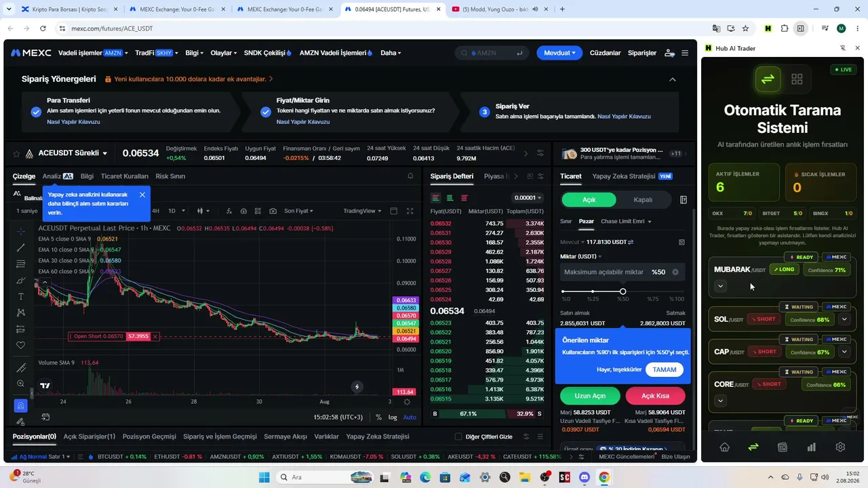Open the Son Fiyat dropdown
The width and height of the screenshot is (868, 488).
click(x=298, y=211)
